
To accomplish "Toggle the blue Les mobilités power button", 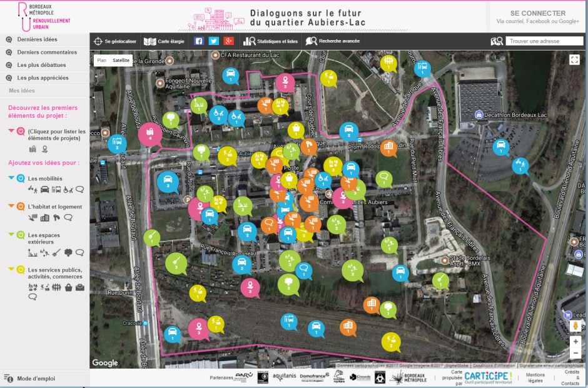I will click(x=21, y=178).
